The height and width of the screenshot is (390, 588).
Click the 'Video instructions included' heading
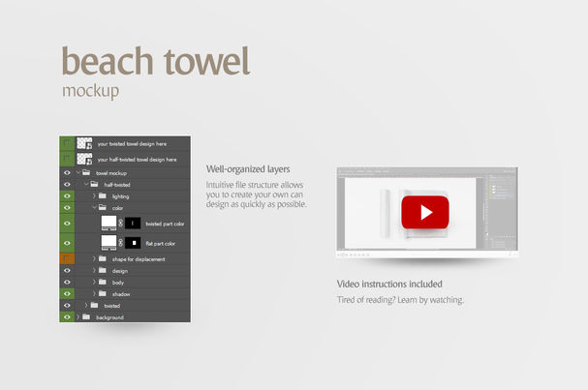(389, 284)
